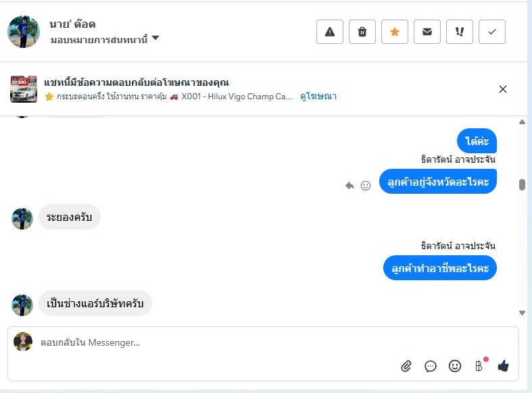Viewport: 532px width, 393px height.
Task: Close the ad reply notification banner
Action: click(503, 89)
